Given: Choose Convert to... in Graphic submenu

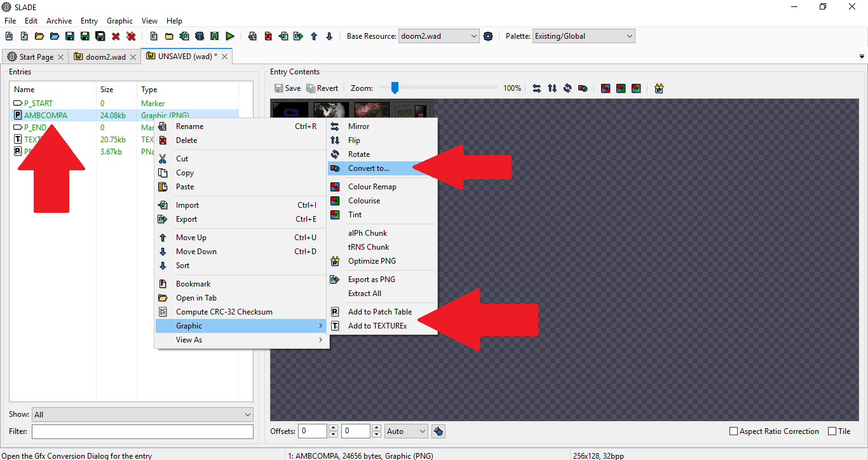Looking at the screenshot, I should tap(381, 168).
